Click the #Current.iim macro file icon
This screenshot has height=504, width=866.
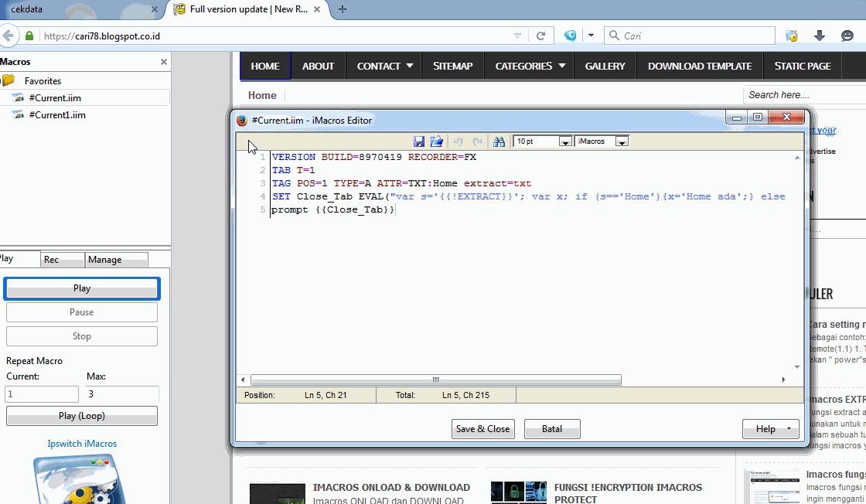pyautogui.click(x=18, y=97)
